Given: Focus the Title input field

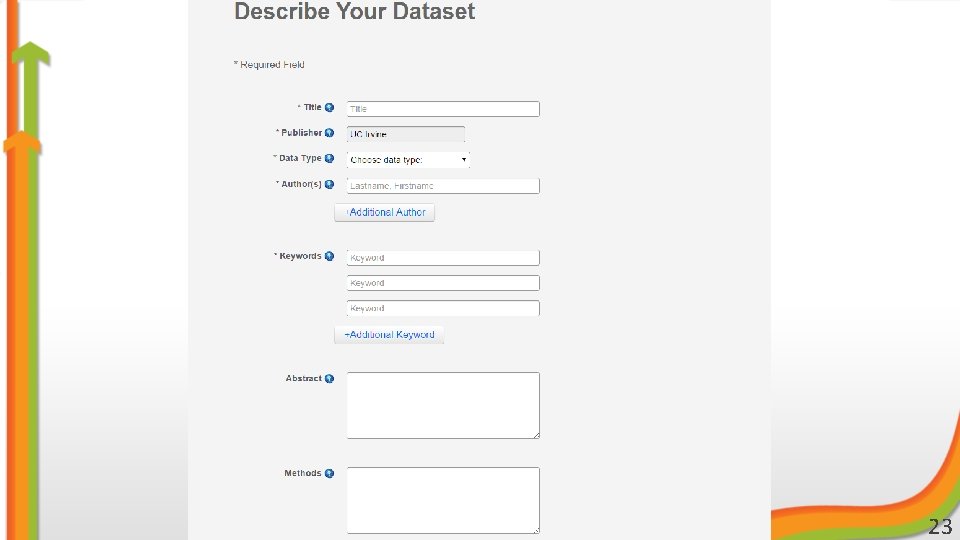Looking at the screenshot, I should pyautogui.click(x=443, y=109).
